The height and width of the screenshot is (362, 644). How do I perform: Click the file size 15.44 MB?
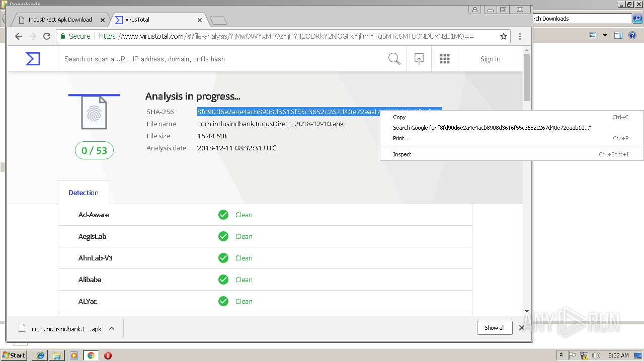click(x=212, y=136)
